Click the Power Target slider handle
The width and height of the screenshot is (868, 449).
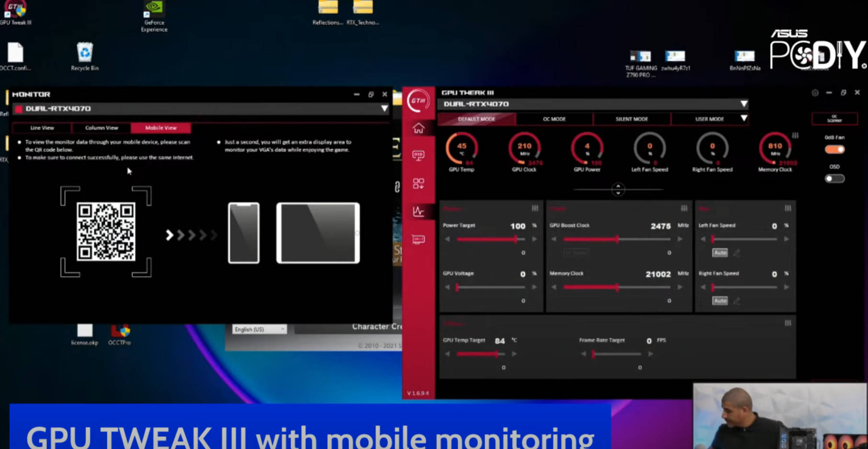[516, 239]
